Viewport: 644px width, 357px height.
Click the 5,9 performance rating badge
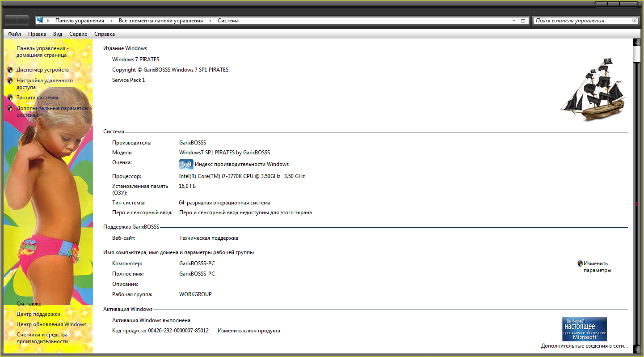(x=186, y=164)
